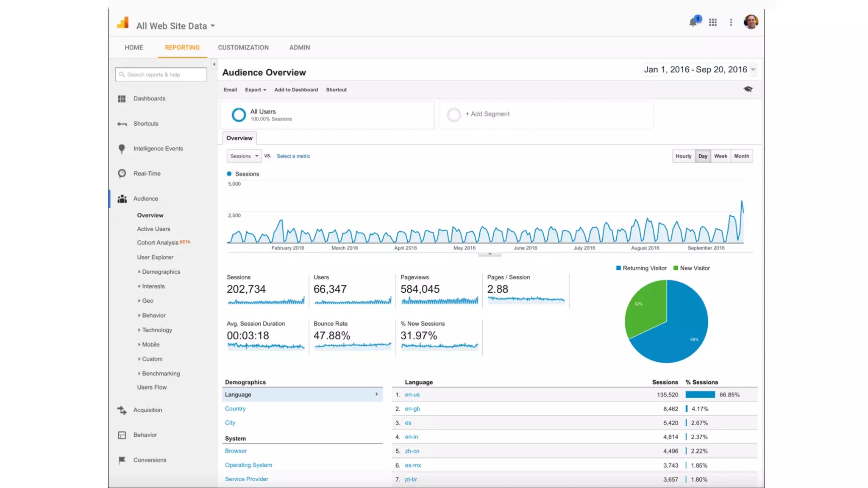Switch chart granularity to Week
Screen dimensions: 868x488
721,156
